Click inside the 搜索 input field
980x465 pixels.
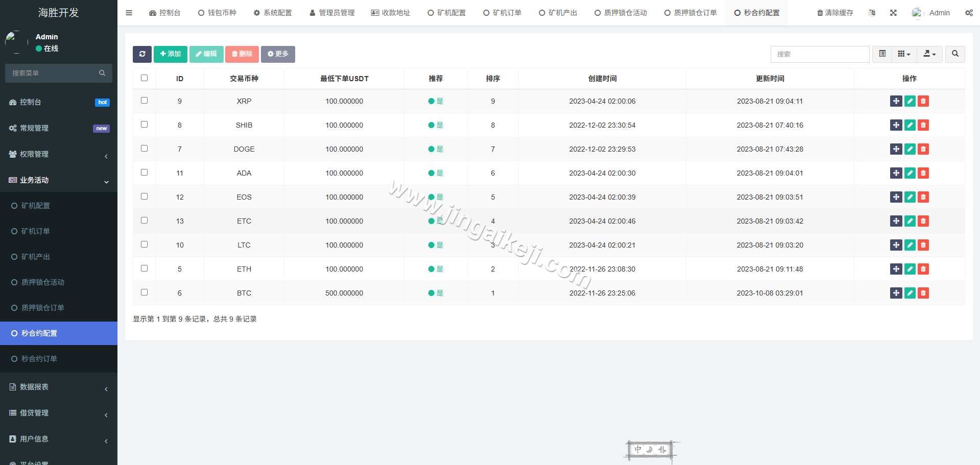820,54
